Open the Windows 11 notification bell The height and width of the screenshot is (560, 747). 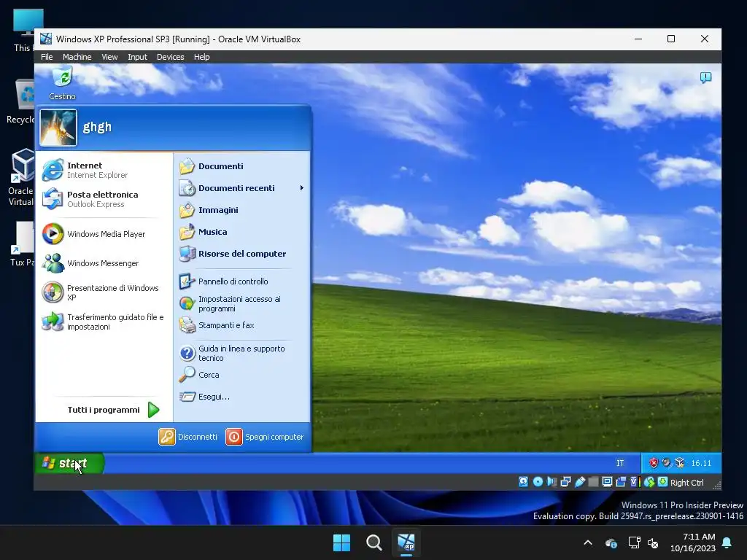tap(727, 542)
